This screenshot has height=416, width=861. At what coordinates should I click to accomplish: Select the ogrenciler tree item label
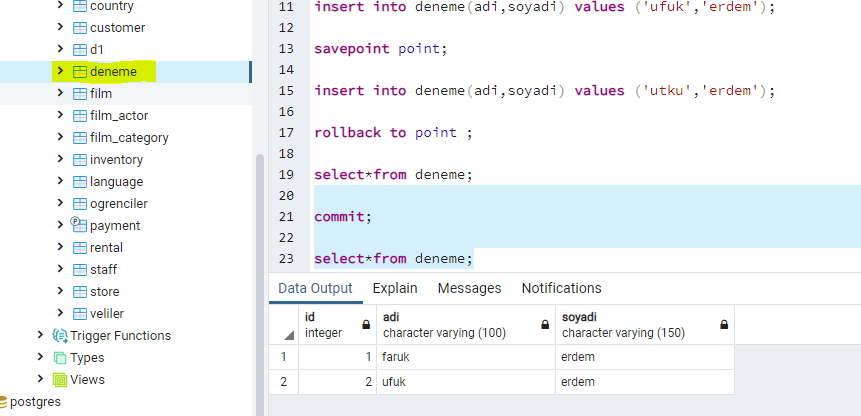(119, 204)
